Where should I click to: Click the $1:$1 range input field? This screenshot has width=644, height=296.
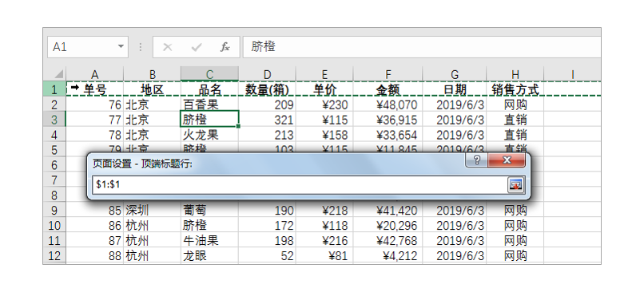[300, 184]
